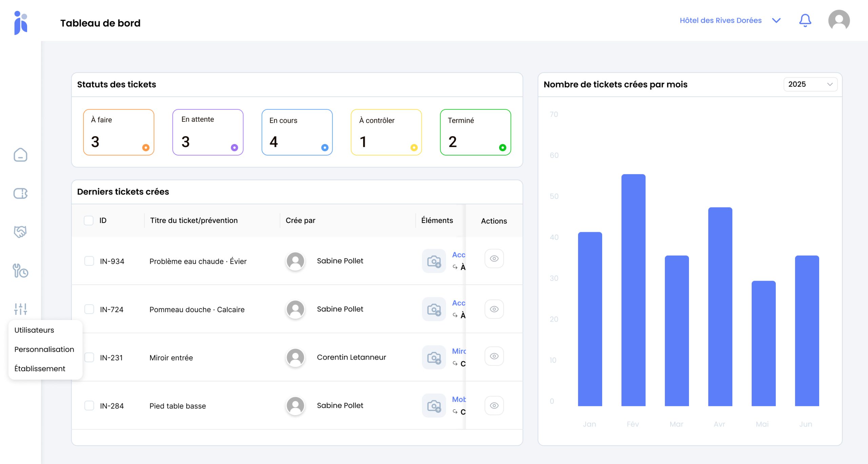The image size is (868, 464).
Task: Open the home icon in sidebar
Action: click(x=20, y=155)
